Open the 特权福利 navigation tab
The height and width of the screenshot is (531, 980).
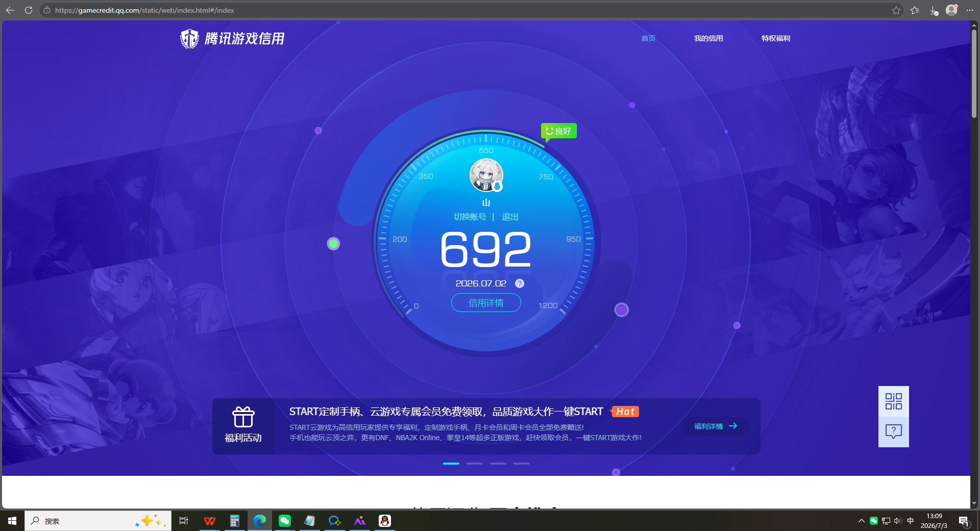click(776, 38)
